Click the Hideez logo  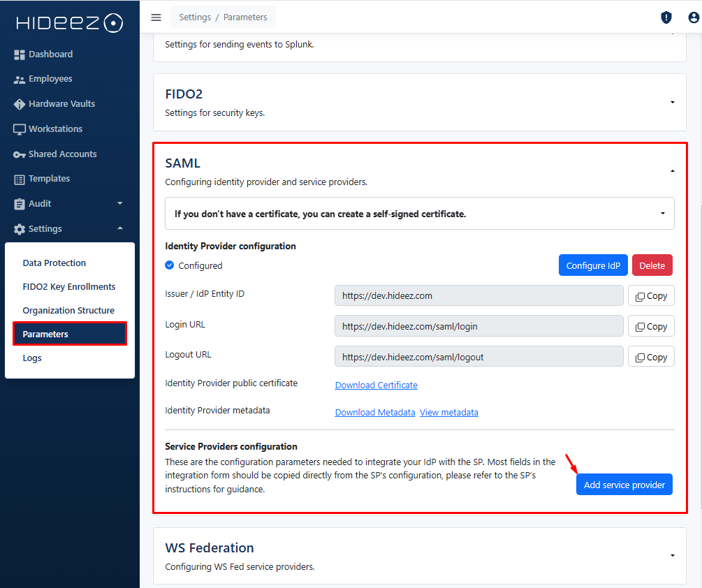pyautogui.click(x=69, y=23)
